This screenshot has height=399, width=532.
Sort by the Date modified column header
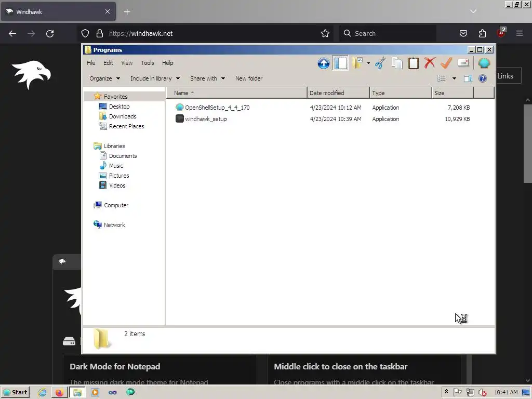(x=338, y=93)
